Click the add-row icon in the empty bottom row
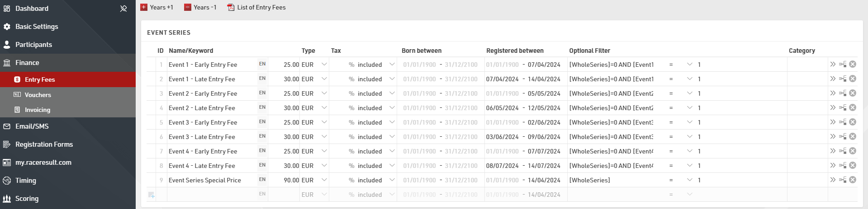 click(x=152, y=195)
